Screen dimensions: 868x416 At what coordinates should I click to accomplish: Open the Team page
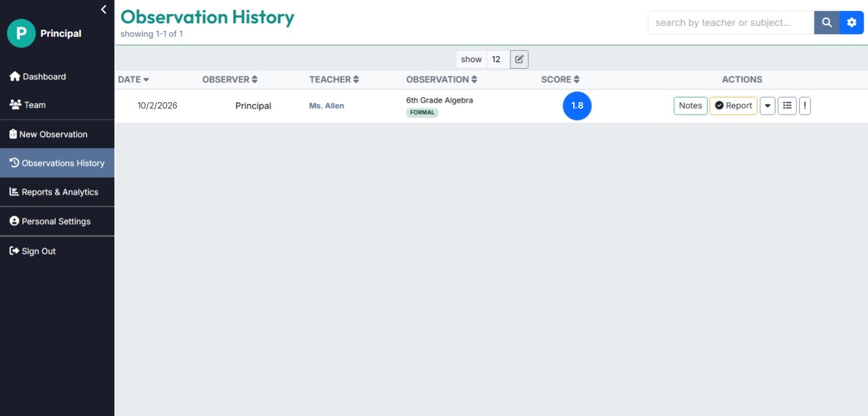click(x=28, y=105)
